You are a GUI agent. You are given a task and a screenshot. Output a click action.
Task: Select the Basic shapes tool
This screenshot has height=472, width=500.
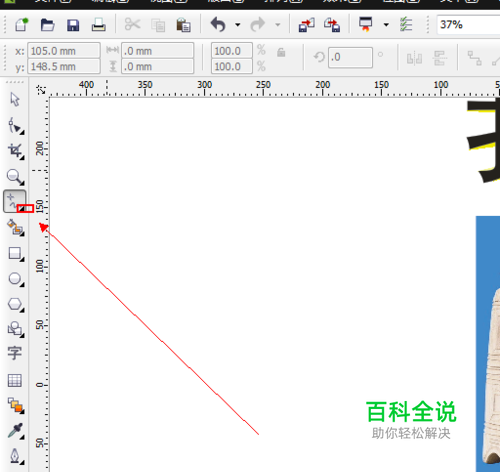15,329
